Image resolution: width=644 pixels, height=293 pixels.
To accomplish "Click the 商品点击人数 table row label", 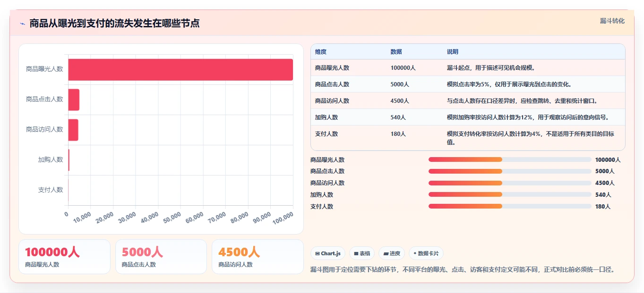I will tap(332, 84).
